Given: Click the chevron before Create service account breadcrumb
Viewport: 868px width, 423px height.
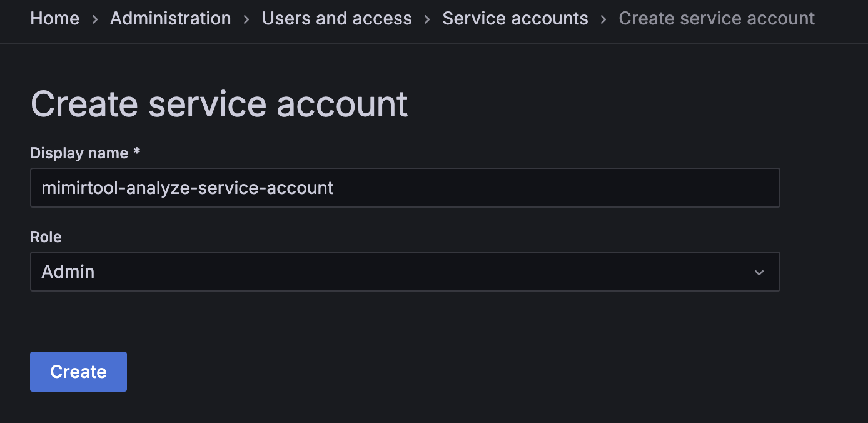Looking at the screenshot, I should pyautogui.click(x=603, y=19).
